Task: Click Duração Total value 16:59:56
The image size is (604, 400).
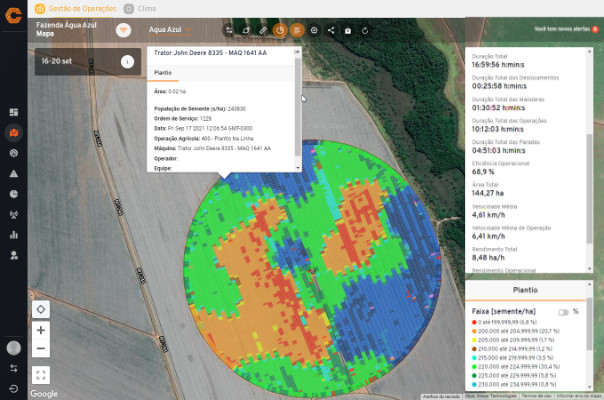Action: pos(498,65)
